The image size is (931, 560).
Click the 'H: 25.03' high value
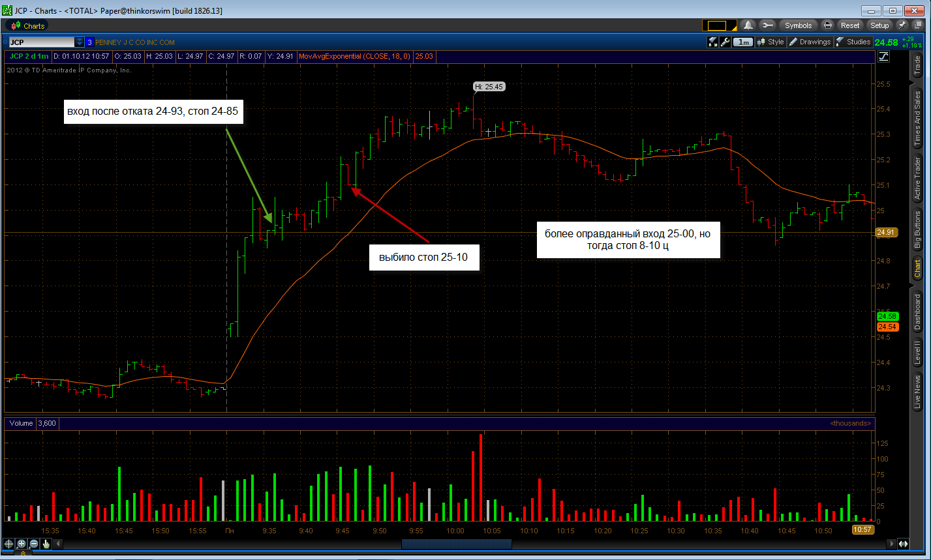[x=159, y=56]
